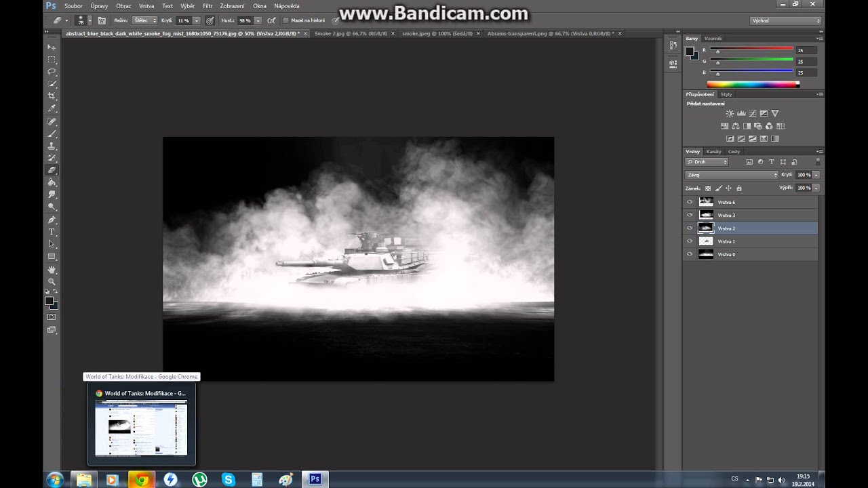The width and height of the screenshot is (868, 488).
Task: Activate the Crop tool
Action: pyautogui.click(x=52, y=96)
